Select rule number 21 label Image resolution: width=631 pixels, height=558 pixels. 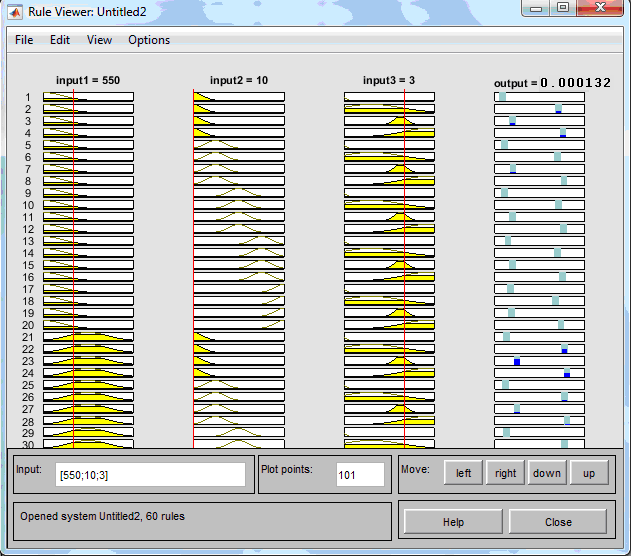28,337
